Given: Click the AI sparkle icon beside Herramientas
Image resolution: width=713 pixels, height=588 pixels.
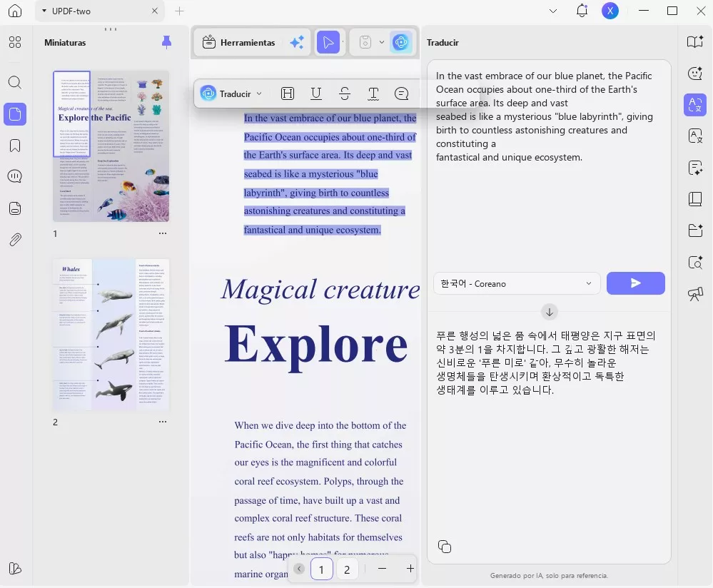Looking at the screenshot, I should point(298,42).
